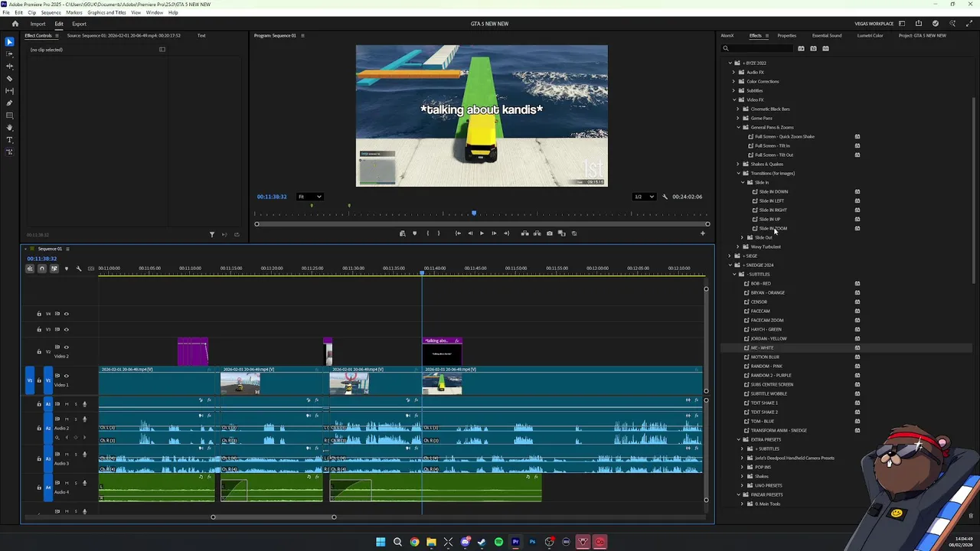The width and height of the screenshot is (980, 551).
Task: Toggle accelerated effects filter in Effects panel
Action: coord(801,49)
